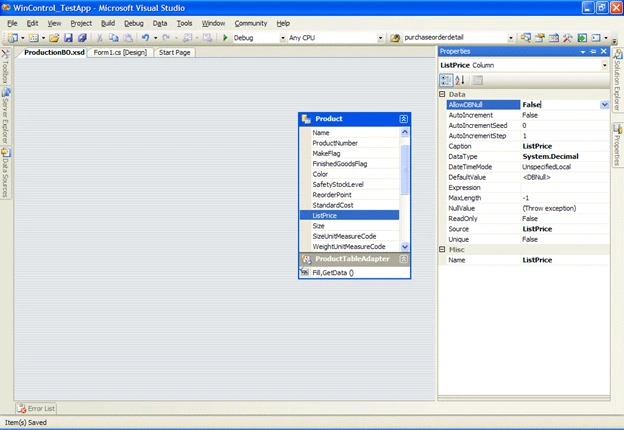This screenshot has width=624, height=430.
Task: Click the Error List tab icon
Action: pyautogui.click(x=21, y=409)
